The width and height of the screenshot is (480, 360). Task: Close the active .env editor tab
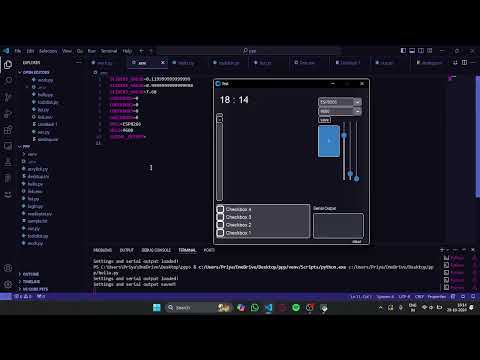pos(163,63)
